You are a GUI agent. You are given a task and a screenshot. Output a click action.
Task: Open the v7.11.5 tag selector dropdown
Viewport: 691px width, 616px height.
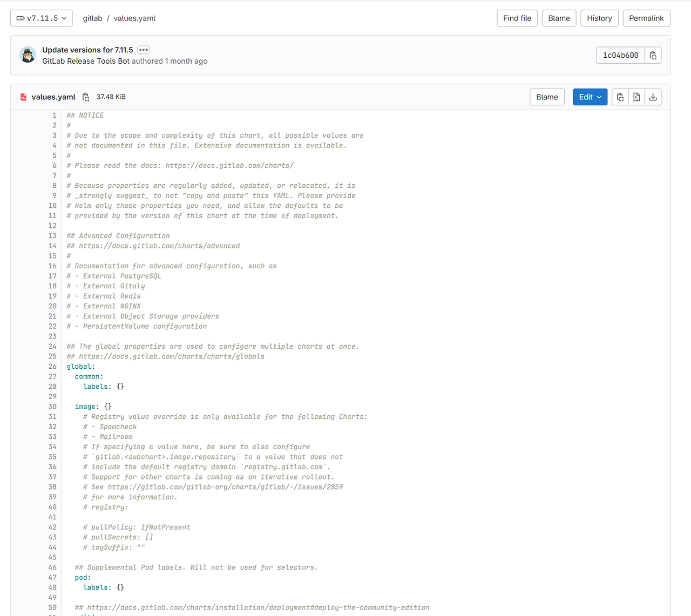42,18
